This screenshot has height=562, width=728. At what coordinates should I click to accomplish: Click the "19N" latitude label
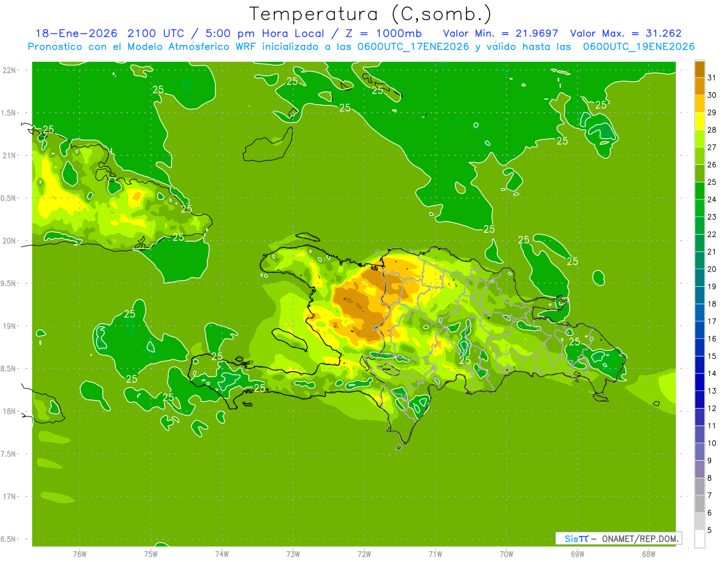(9, 326)
